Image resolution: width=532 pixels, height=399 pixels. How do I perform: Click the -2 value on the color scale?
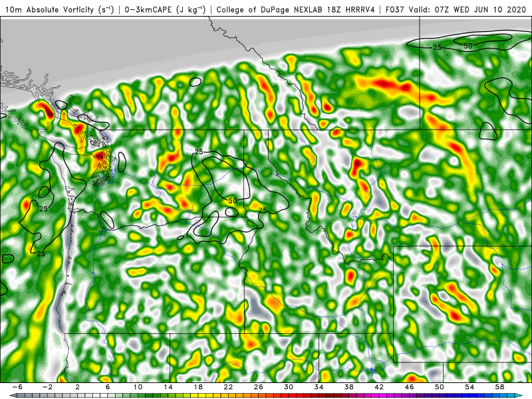[47, 387]
